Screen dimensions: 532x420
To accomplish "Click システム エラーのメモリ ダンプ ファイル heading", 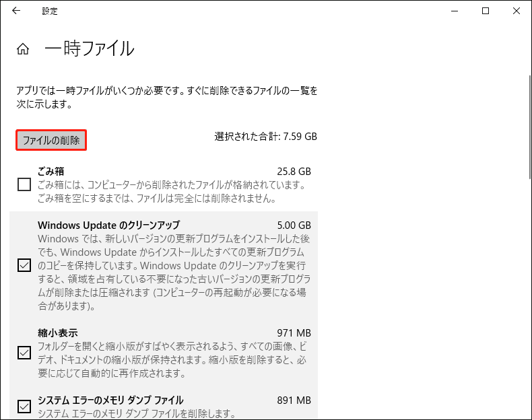I will click(110, 400).
